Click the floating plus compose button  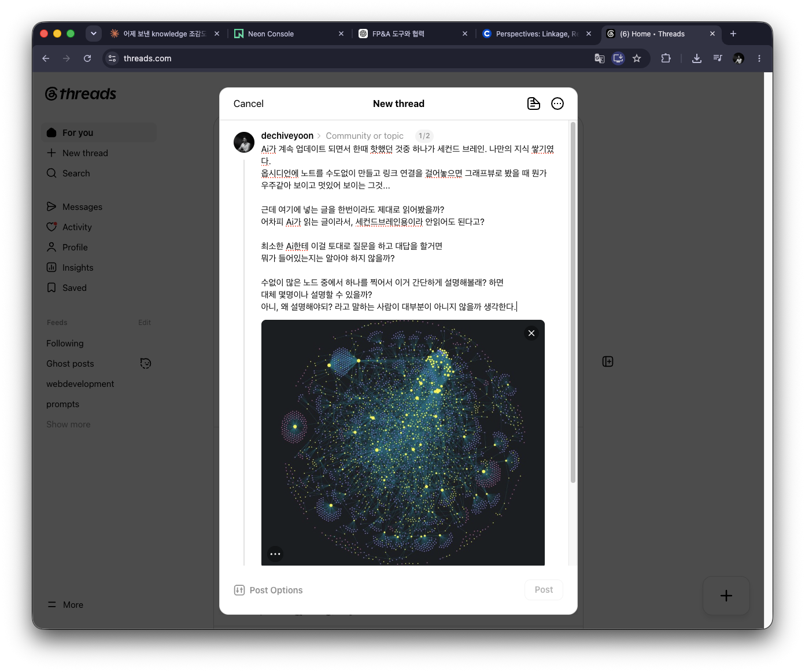(726, 596)
